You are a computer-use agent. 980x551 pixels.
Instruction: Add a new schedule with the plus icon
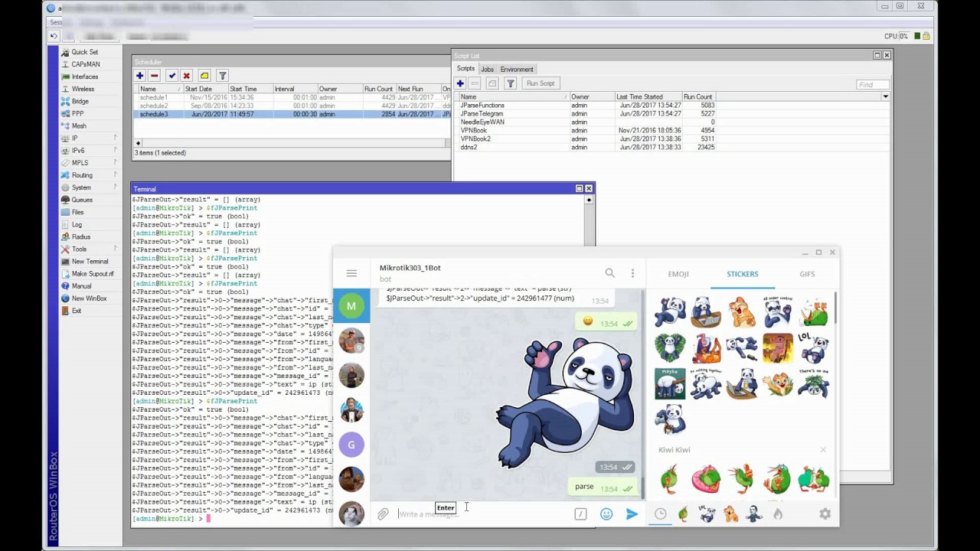(x=139, y=76)
